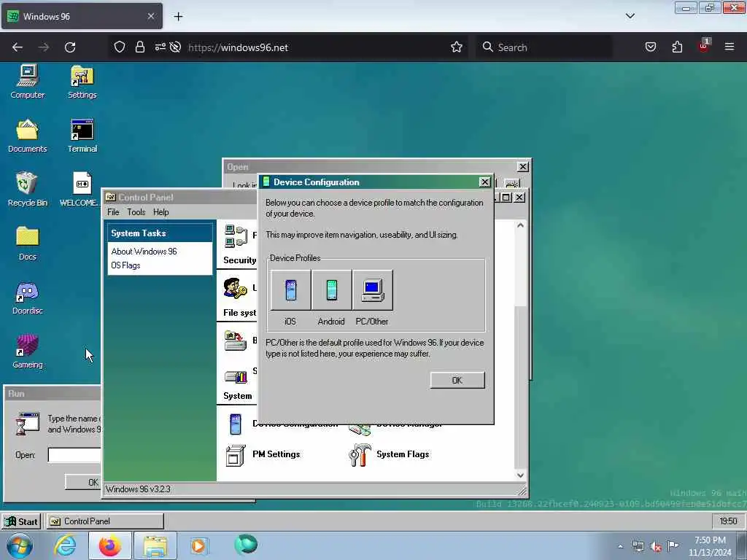Launch Internet Explorer from taskbar
The image size is (747, 560).
[x=65, y=545]
